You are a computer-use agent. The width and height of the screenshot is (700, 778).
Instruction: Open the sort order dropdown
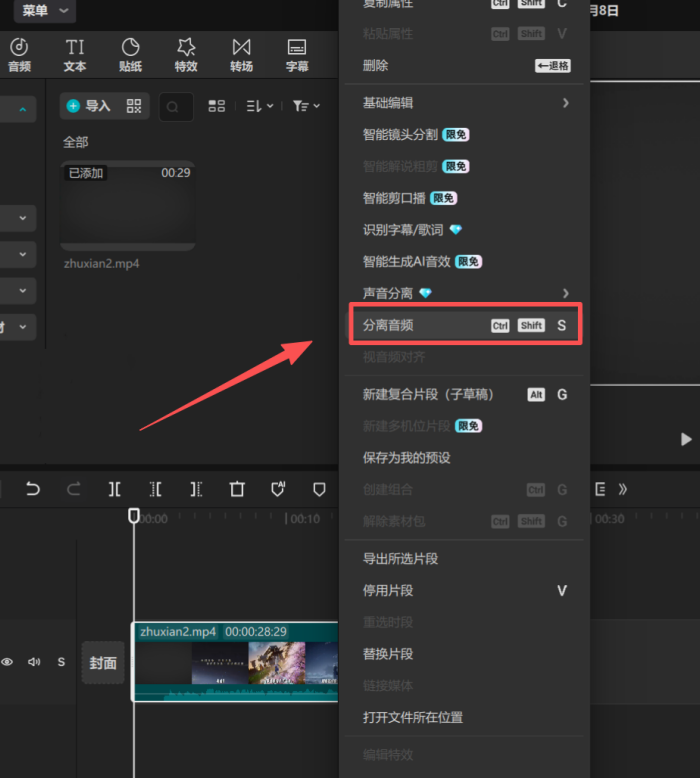pos(259,106)
